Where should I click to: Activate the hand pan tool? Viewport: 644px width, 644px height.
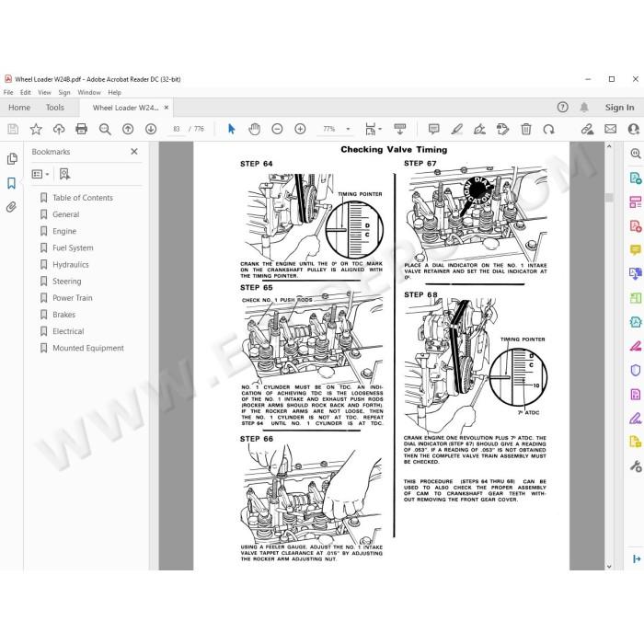coord(254,129)
